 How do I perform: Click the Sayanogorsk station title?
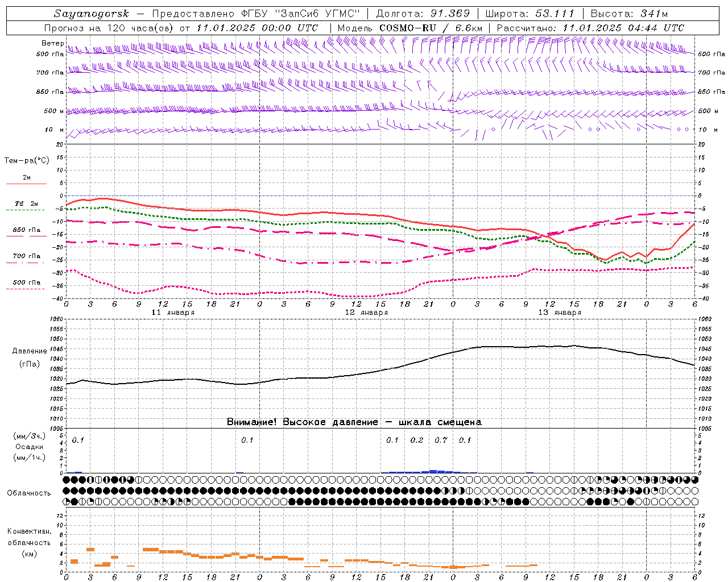click(92, 14)
